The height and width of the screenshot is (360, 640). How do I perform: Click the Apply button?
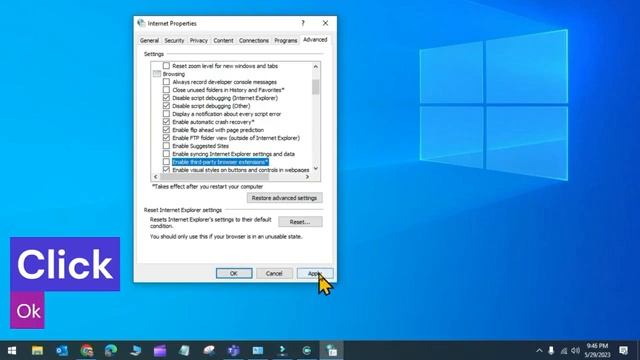point(315,273)
